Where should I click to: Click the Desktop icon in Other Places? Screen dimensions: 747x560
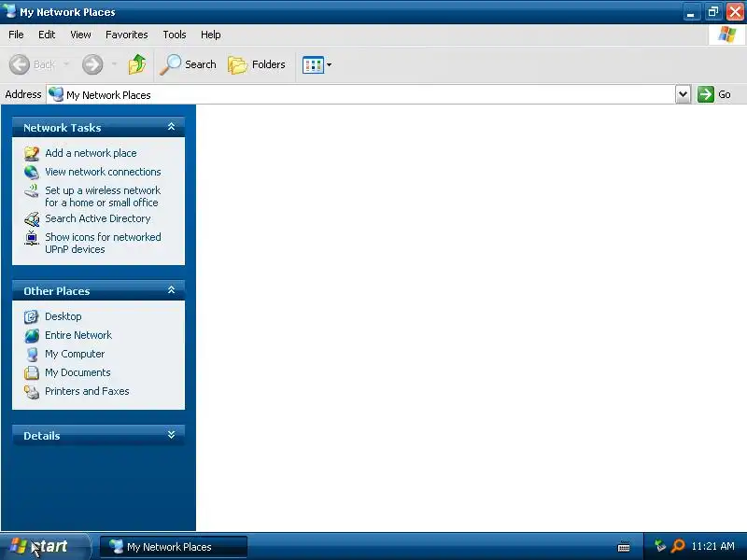pyautogui.click(x=32, y=316)
